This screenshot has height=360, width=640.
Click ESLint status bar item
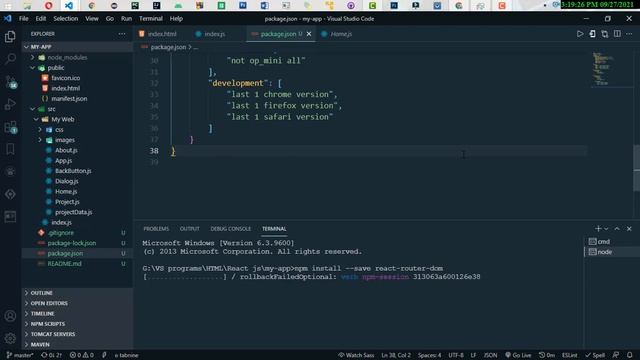569,355
